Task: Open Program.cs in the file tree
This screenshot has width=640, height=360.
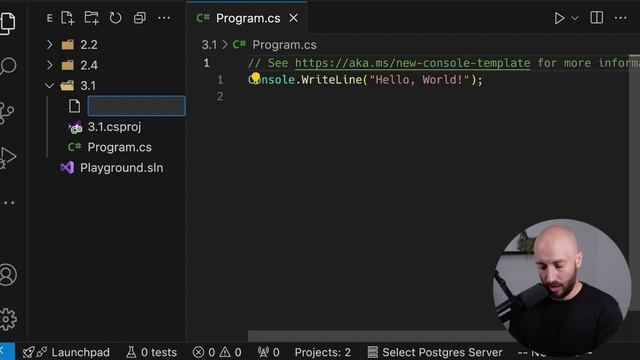Action: 119,147
